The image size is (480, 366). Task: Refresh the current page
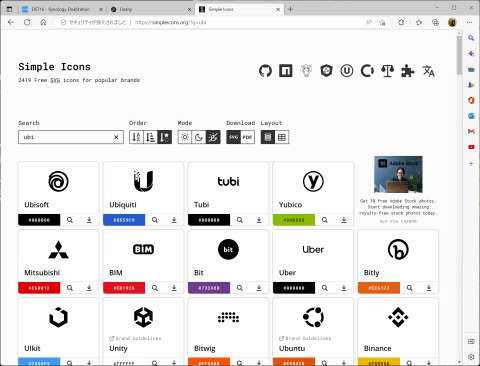[x=27, y=22]
